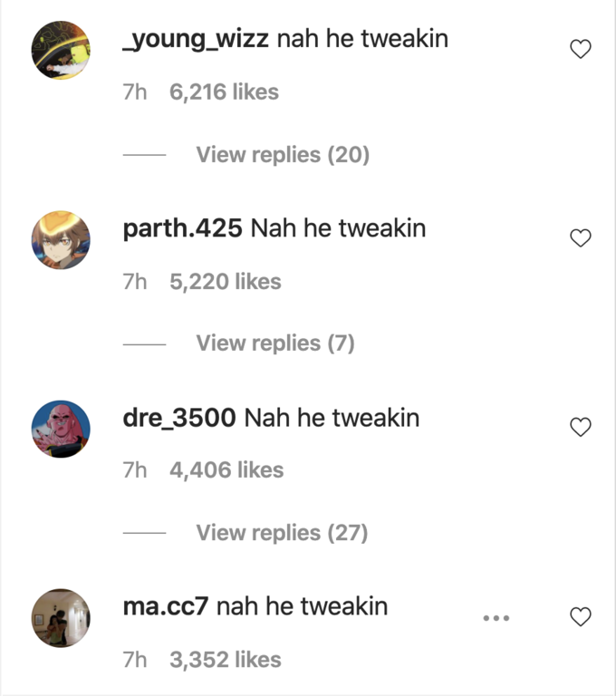Viewport: 616px width, 696px height.
Task: Like the _young_wizz comment heart
Action: click(x=581, y=49)
